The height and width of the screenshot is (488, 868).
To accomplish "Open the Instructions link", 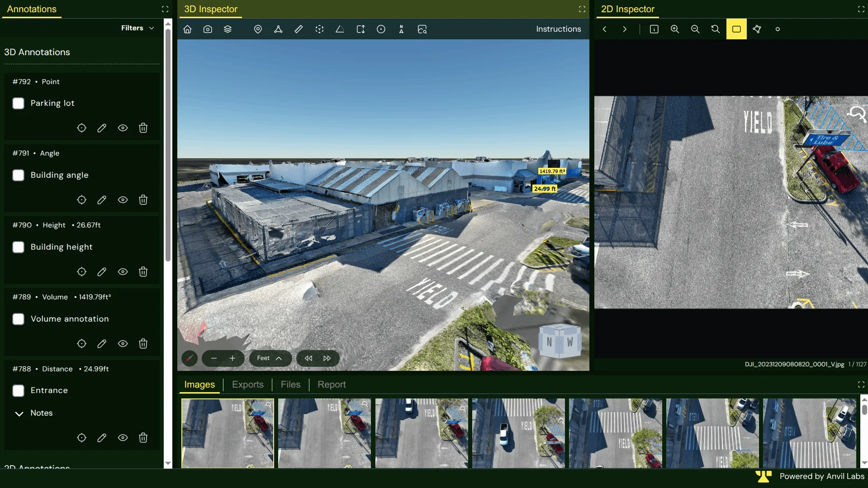I will pos(559,29).
